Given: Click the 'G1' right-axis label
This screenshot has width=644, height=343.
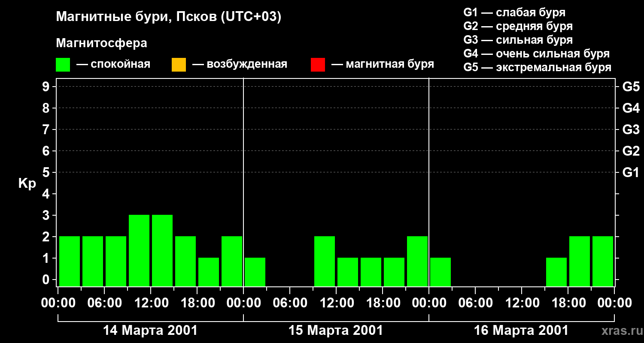Looking at the screenshot, I should [631, 172].
